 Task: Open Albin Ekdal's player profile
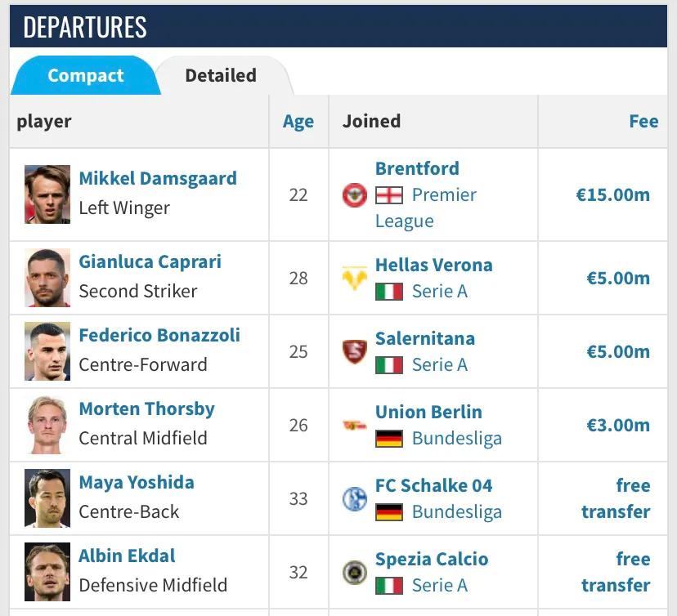pos(127,556)
